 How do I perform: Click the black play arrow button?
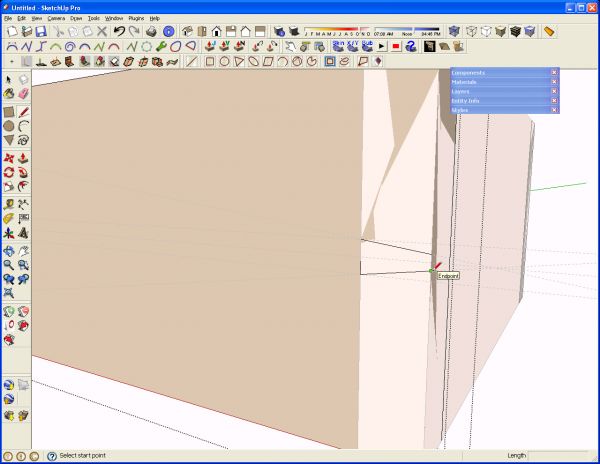[382, 47]
